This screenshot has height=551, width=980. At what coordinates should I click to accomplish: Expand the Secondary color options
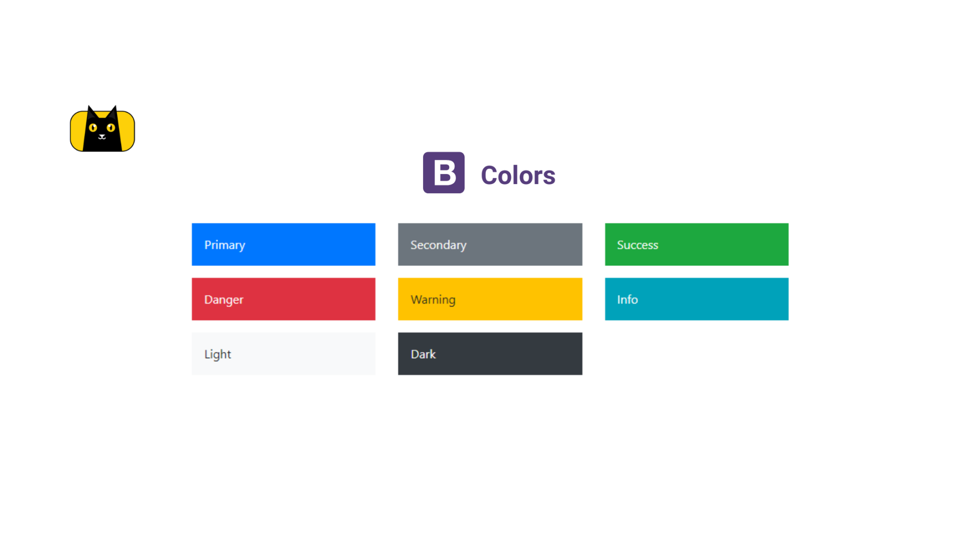click(490, 244)
